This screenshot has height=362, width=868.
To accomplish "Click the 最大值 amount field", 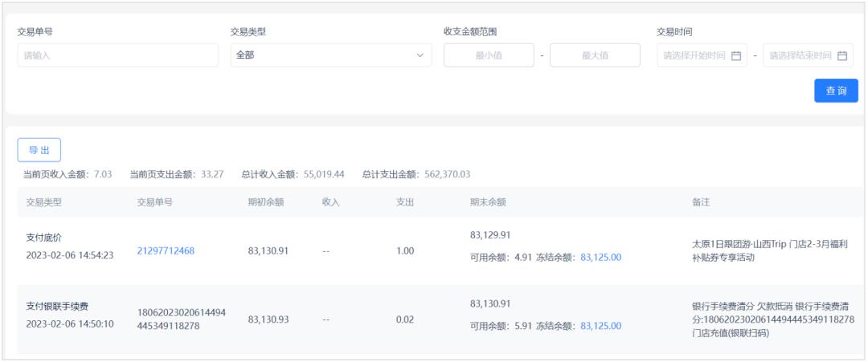I will (595, 55).
